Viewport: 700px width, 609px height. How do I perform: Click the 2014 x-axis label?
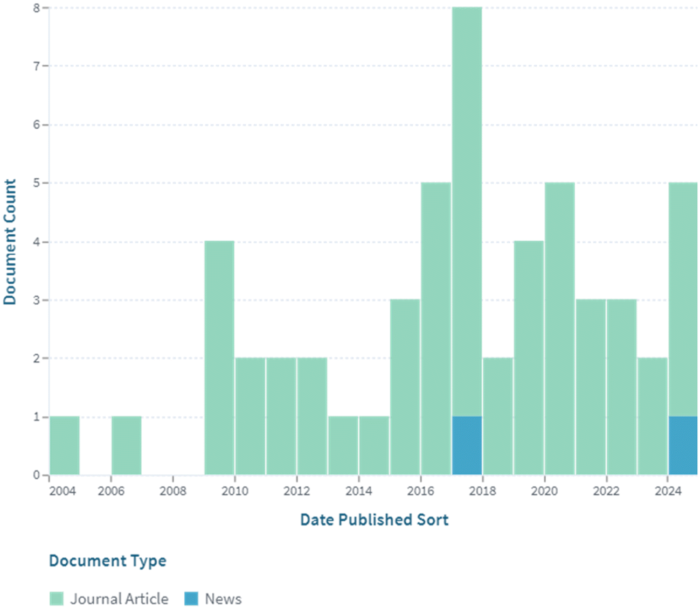359,491
